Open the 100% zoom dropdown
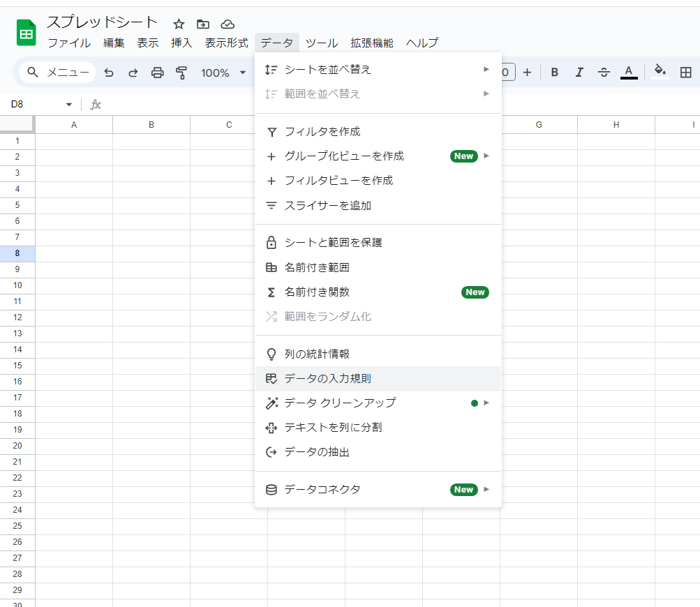Image resolution: width=700 pixels, height=607 pixels. pos(223,73)
